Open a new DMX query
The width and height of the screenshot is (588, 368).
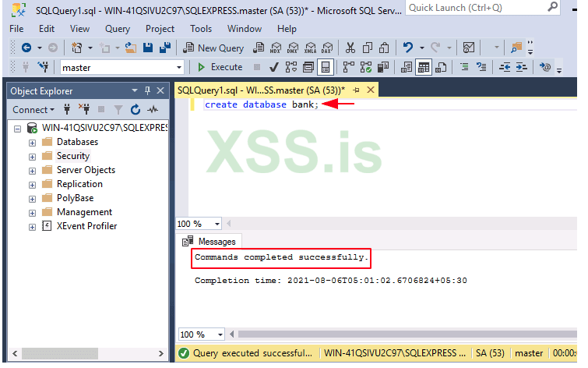tap(293, 48)
